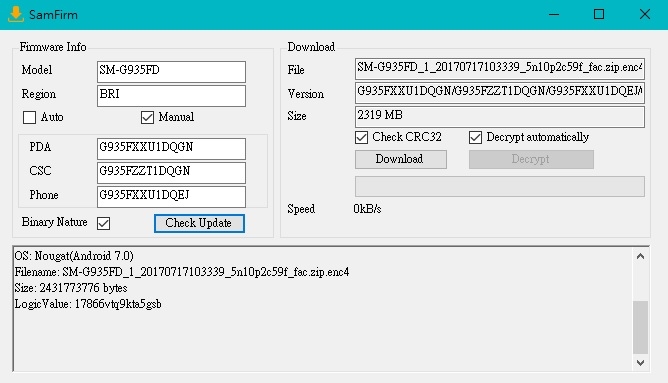Toggle the Check CRC32 checkbox
The height and width of the screenshot is (383, 668).
point(361,137)
